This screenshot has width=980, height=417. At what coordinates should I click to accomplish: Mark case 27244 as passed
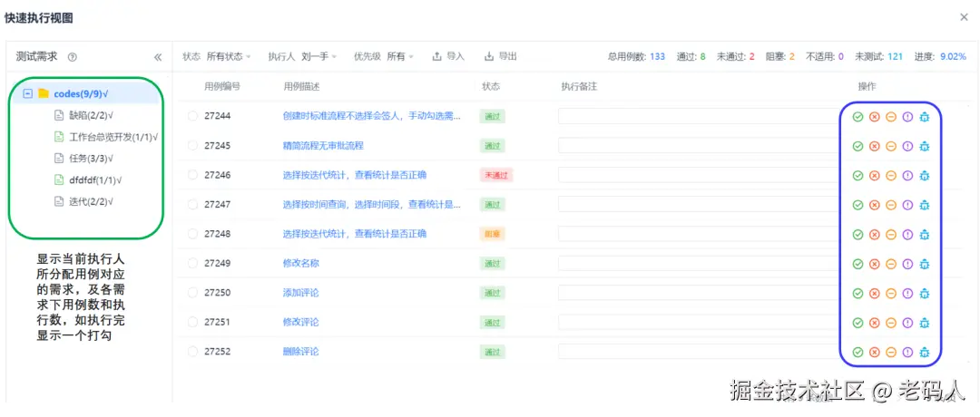tap(858, 117)
